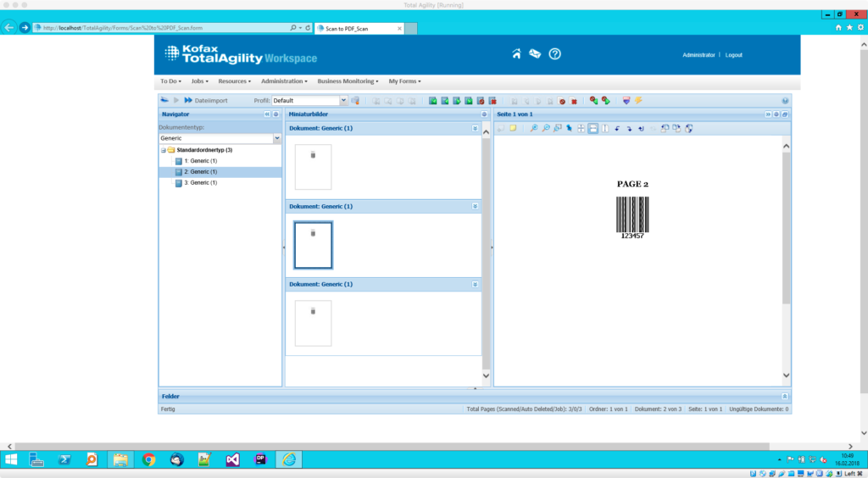
Task: Click the trash icon on first thumbnail
Action: pyautogui.click(x=313, y=155)
